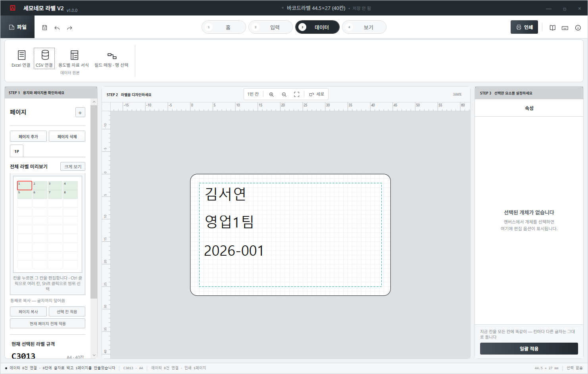Select the 1P page tab

click(17, 151)
